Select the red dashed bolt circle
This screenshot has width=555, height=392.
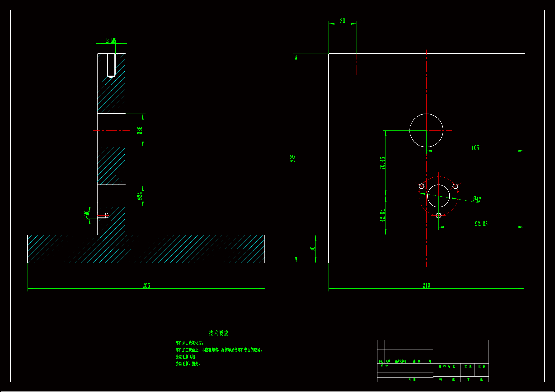pyautogui.click(x=438, y=196)
